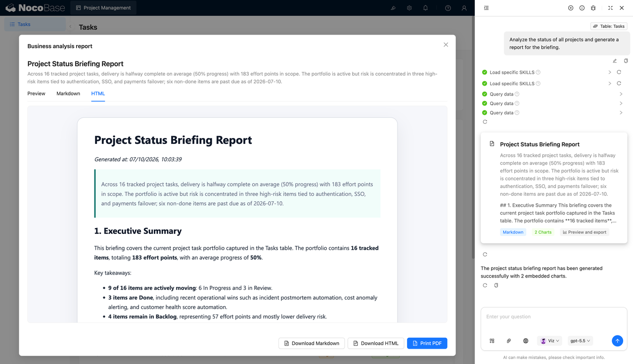
Task: Click the 'Business analysis report' dialog title
Action: [x=60, y=46]
